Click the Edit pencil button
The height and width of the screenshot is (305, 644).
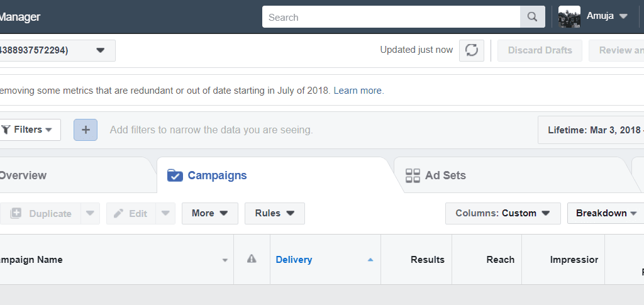coord(131,213)
